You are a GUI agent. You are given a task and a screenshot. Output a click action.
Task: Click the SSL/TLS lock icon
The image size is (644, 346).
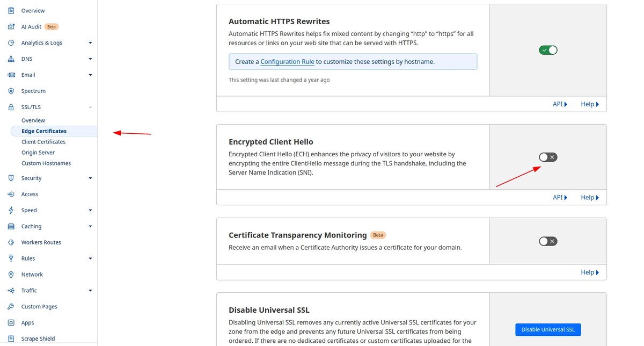point(11,107)
